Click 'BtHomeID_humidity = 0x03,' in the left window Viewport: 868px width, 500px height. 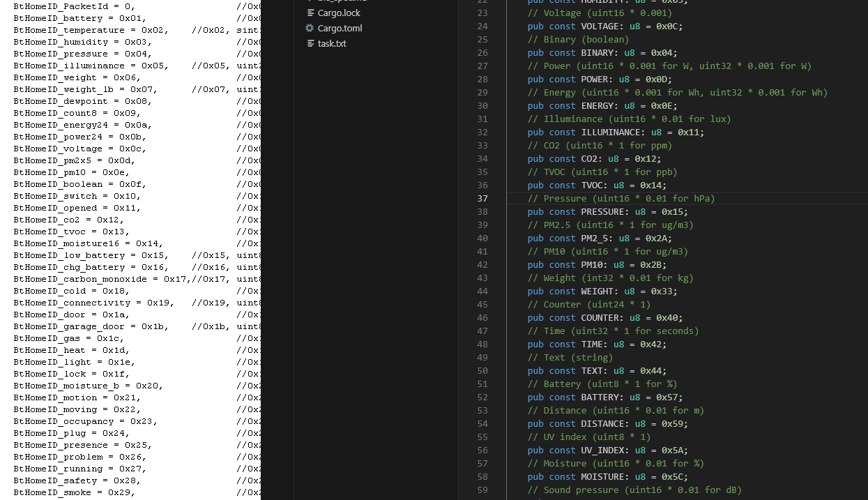(x=82, y=42)
